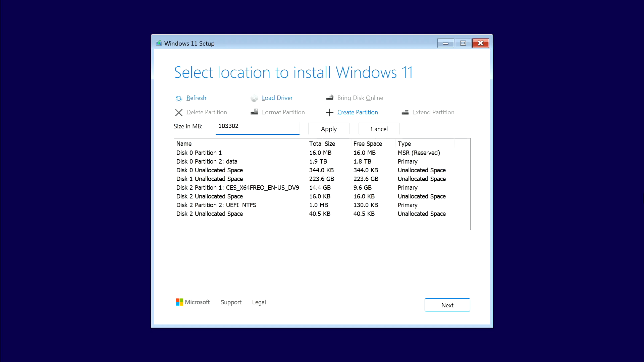Cancel partition creation
The image size is (644, 362).
[379, 129]
